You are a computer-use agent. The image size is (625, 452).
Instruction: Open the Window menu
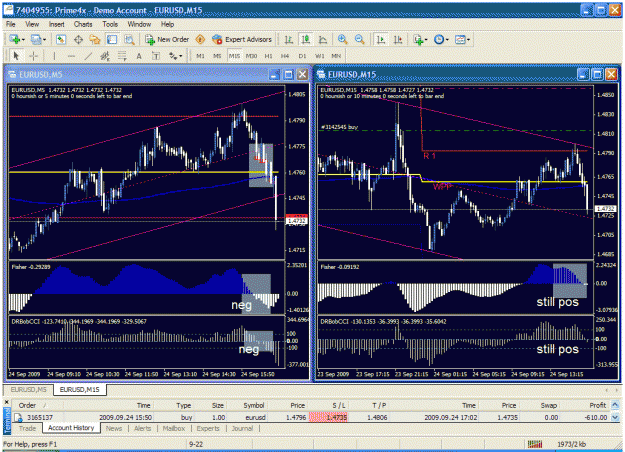(x=139, y=24)
